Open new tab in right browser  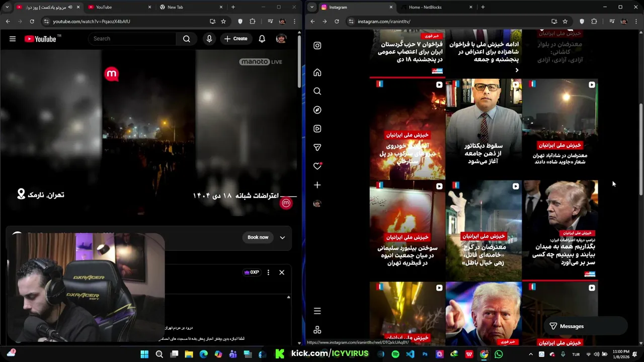(483, 7)
